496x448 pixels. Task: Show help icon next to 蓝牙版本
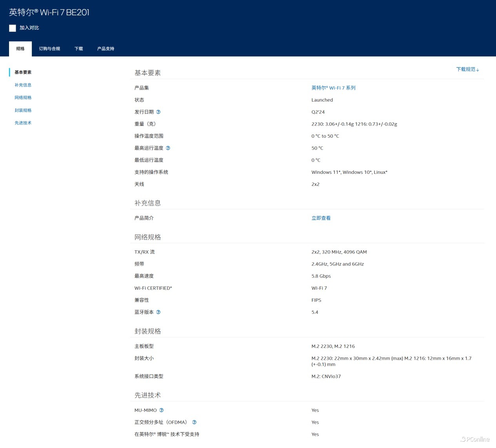pos(158,312)
